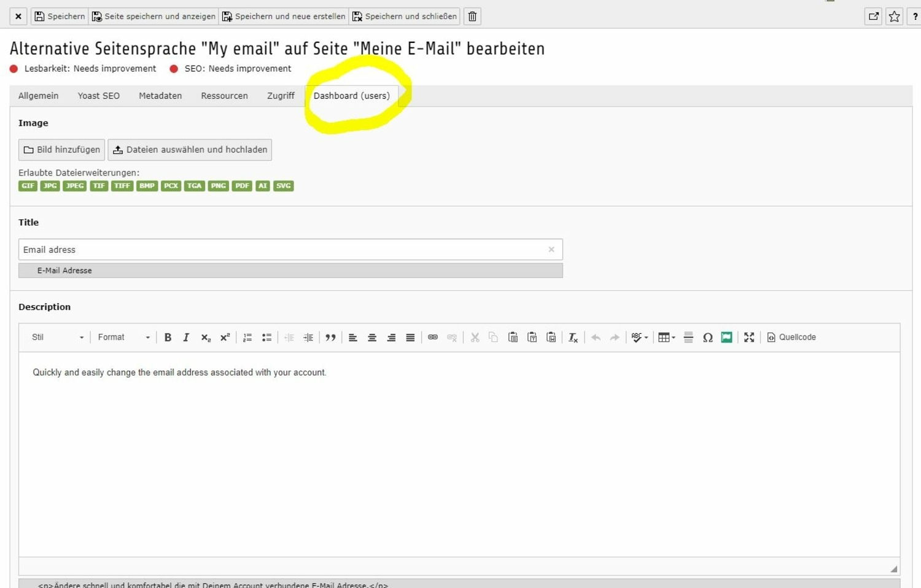Insert horizontal line

(688, 338)
